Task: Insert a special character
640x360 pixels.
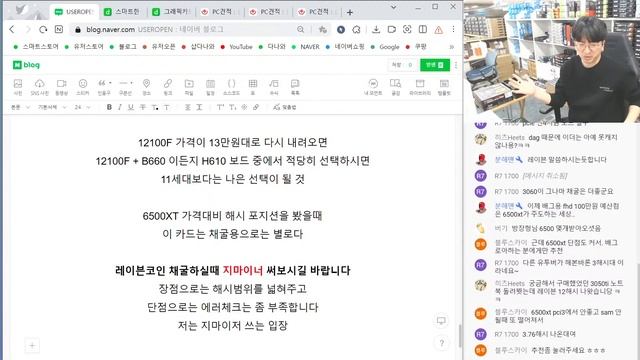Action: pos(244,107)
